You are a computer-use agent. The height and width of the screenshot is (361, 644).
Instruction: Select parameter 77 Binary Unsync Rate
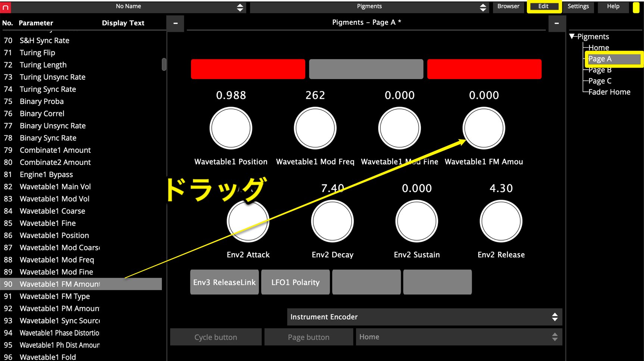(x=81, y=126)
